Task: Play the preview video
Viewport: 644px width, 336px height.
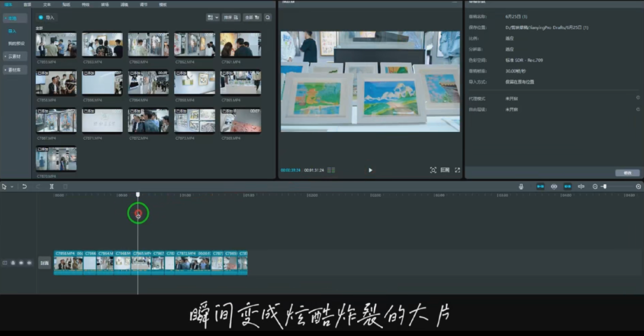Action: coord(370,170)
